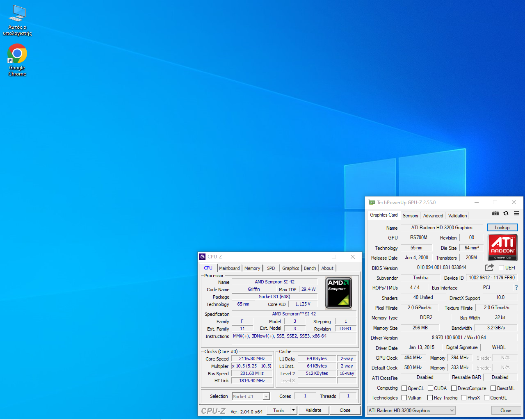525x420 pixels.
Task: Toggle the OpenGL checkbox
Action: [x=486, y=398]
